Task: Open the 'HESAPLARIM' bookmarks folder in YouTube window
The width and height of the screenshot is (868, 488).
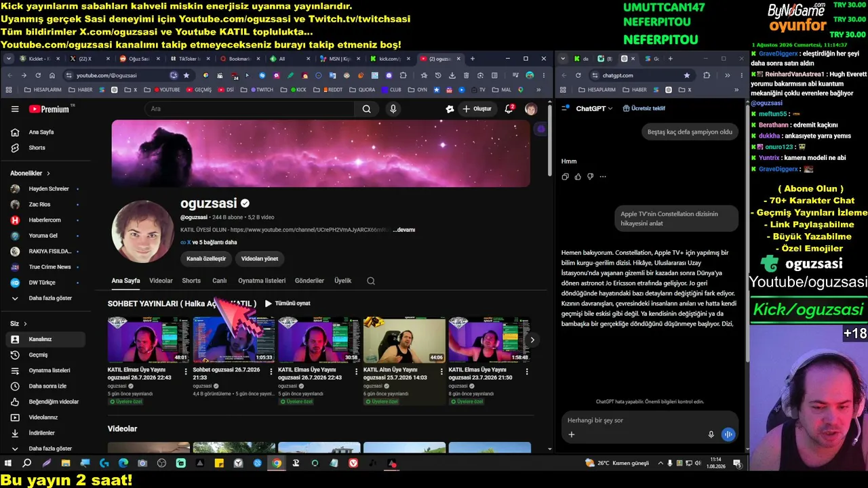Action: coord(42,89)
